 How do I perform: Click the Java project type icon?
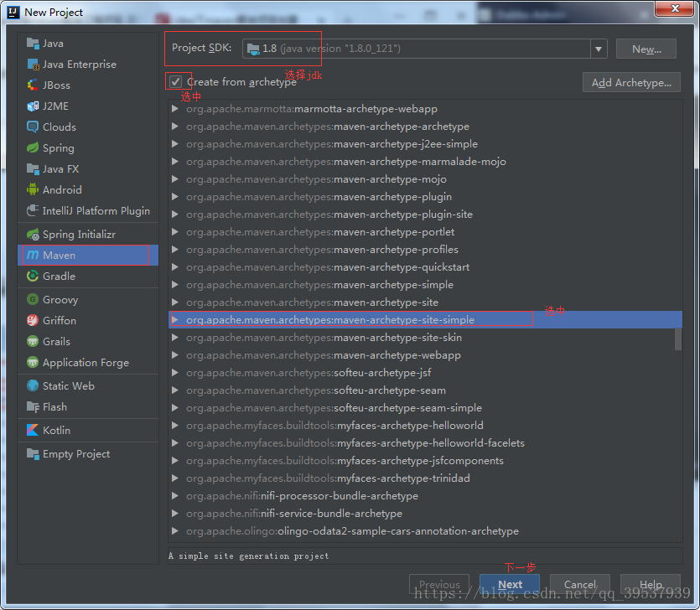coord(33,44)
